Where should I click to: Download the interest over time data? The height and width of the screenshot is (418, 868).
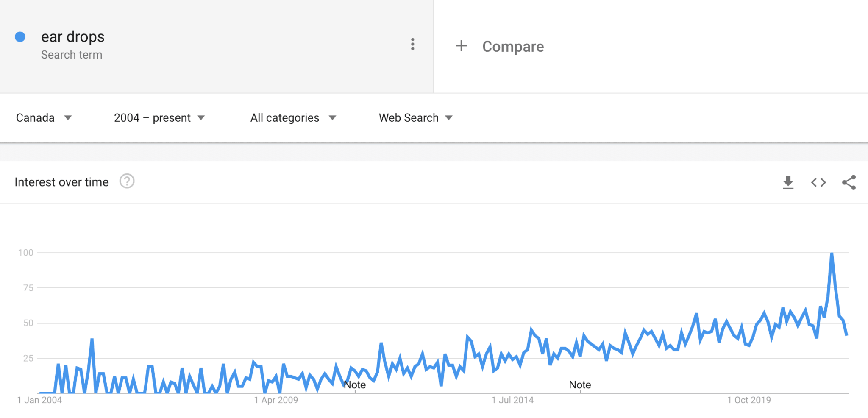(788, 183)
